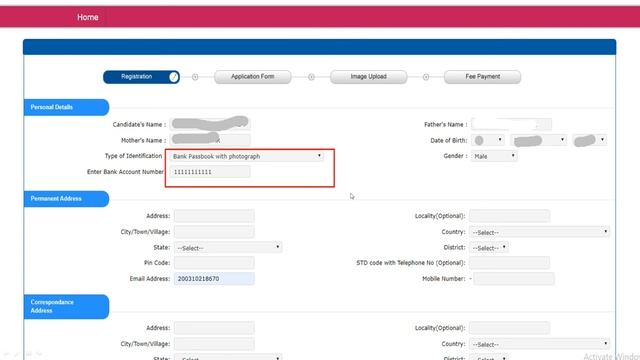
Task: Go to the Application Form step
Action: [x=253, y=77]
